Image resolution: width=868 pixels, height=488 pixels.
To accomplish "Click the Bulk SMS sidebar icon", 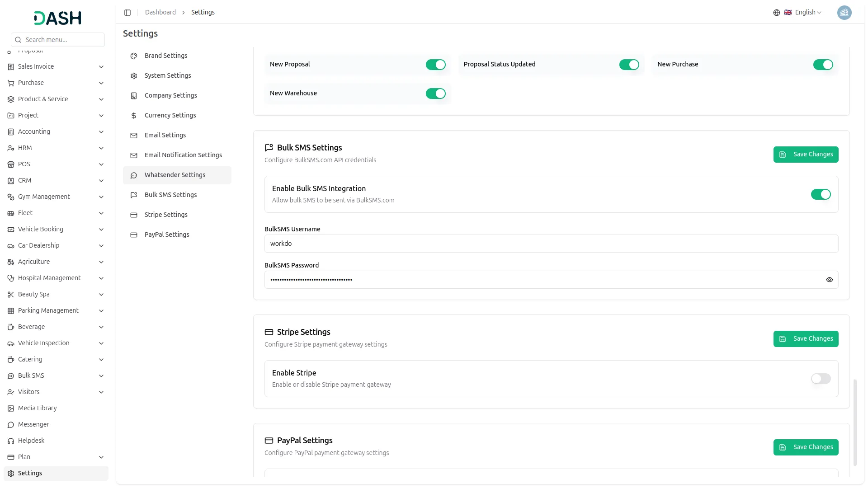I will [11, 375].
